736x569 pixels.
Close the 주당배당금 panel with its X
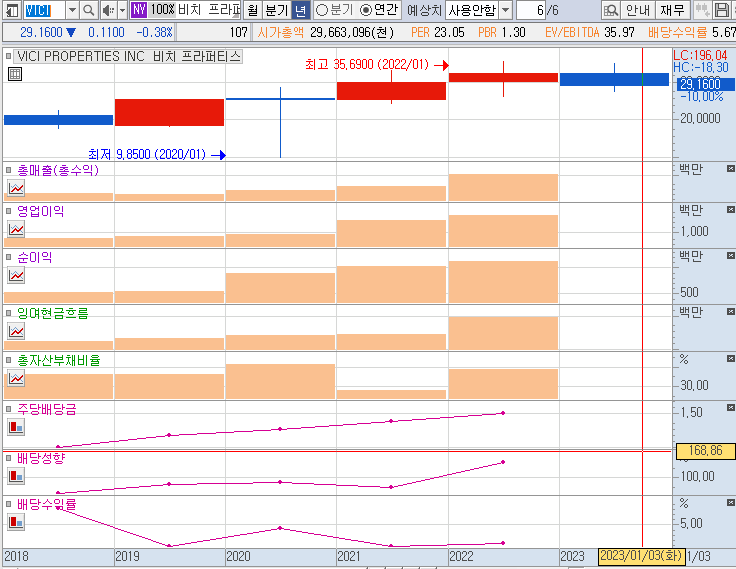tap(730, 408)
